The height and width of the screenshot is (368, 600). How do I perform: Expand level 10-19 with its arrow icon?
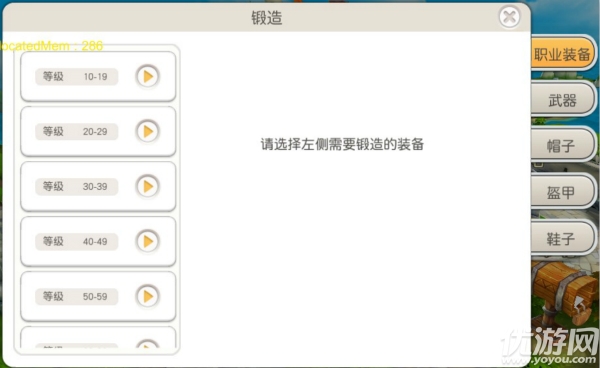tap(147, 77)
